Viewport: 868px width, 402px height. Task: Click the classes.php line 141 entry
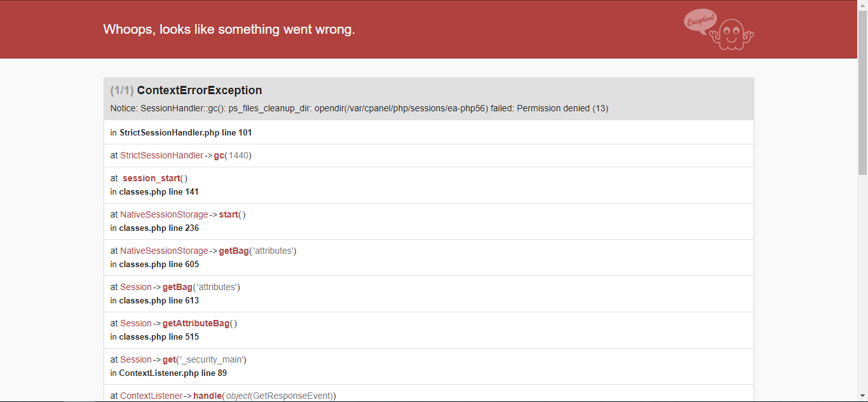(159, 191)
